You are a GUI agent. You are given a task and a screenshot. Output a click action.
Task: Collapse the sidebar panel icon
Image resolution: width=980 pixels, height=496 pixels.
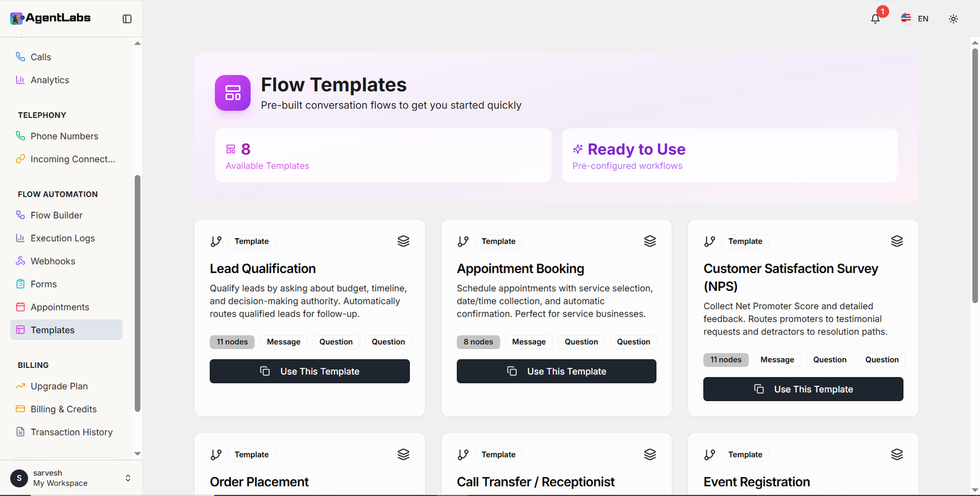[127, 19]
